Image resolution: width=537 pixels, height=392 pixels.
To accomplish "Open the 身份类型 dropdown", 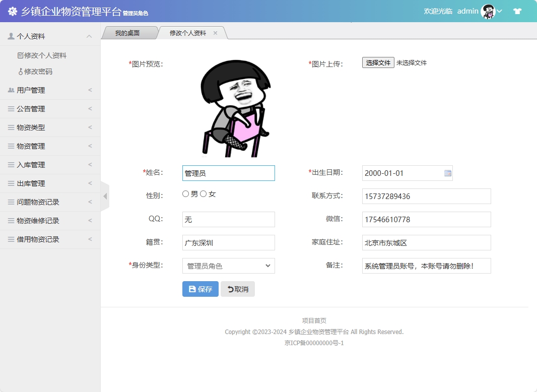I will pos(228,266).
